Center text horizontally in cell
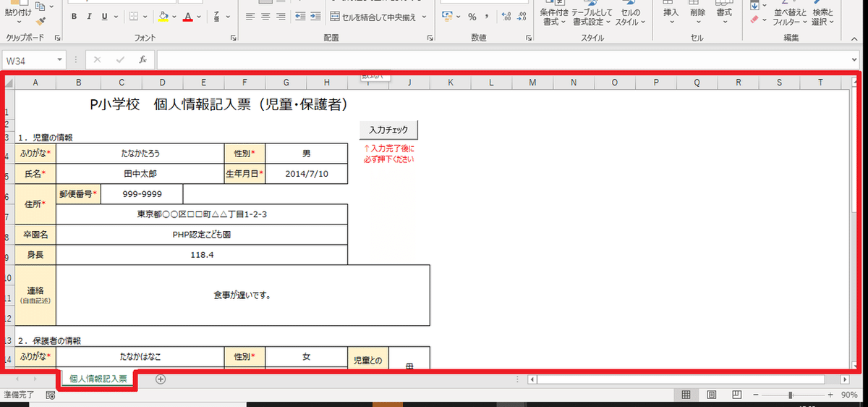868x407 pixels. click(265, 17)
